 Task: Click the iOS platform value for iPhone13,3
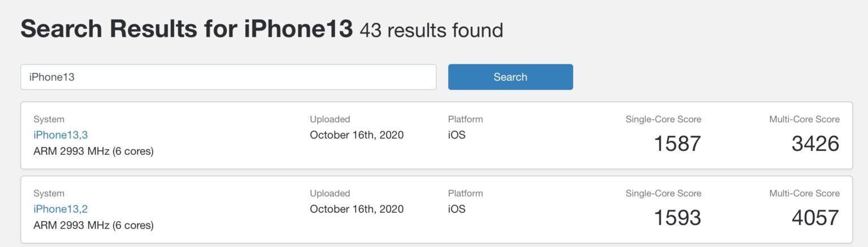(457, 135)
